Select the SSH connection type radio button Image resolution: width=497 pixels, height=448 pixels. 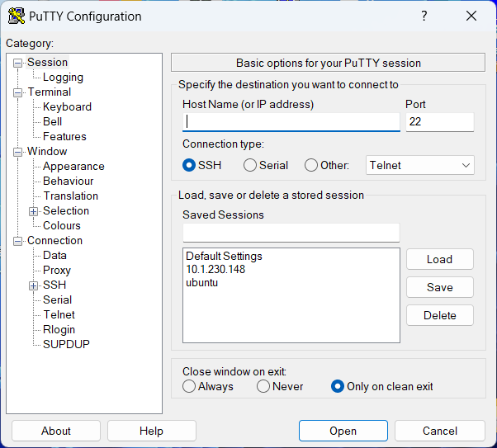pyautogui.click(x=188, y=165)
